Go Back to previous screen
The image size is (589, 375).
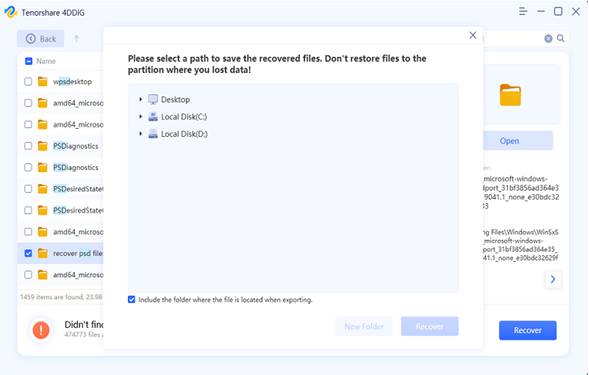pos(41,39)
